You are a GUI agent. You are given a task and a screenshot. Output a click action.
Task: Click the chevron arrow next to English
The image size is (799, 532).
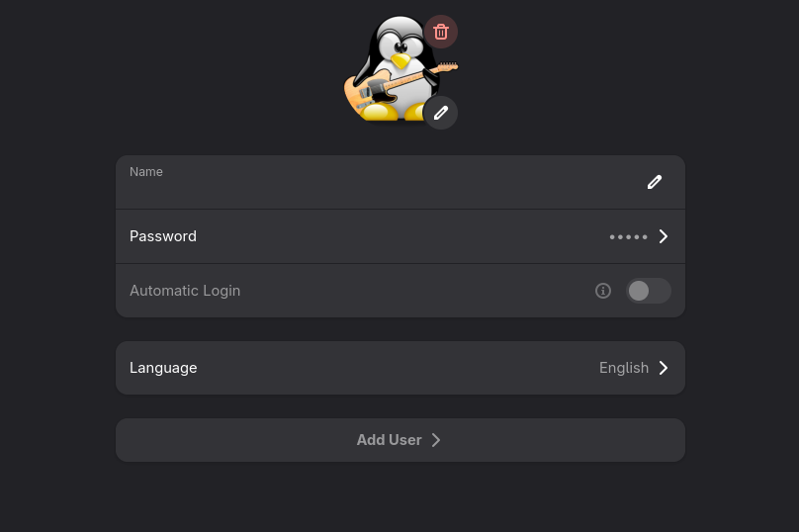click(x=664, y=368)
